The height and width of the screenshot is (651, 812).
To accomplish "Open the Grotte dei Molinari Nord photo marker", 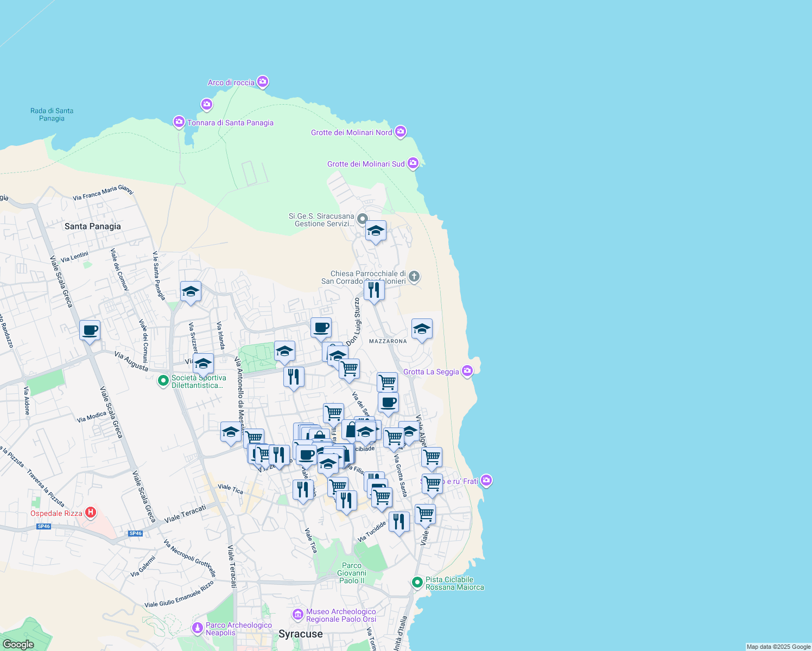I will (x=400, y=131).
